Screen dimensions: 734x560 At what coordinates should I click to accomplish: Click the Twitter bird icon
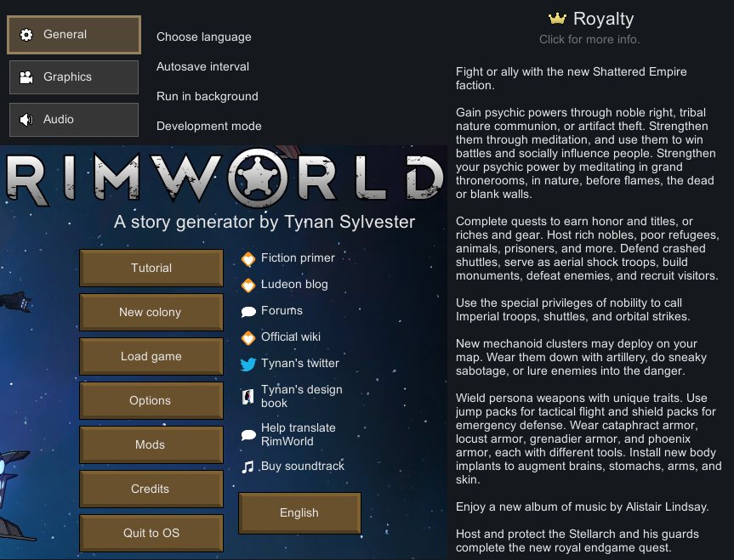coord(248,364)
